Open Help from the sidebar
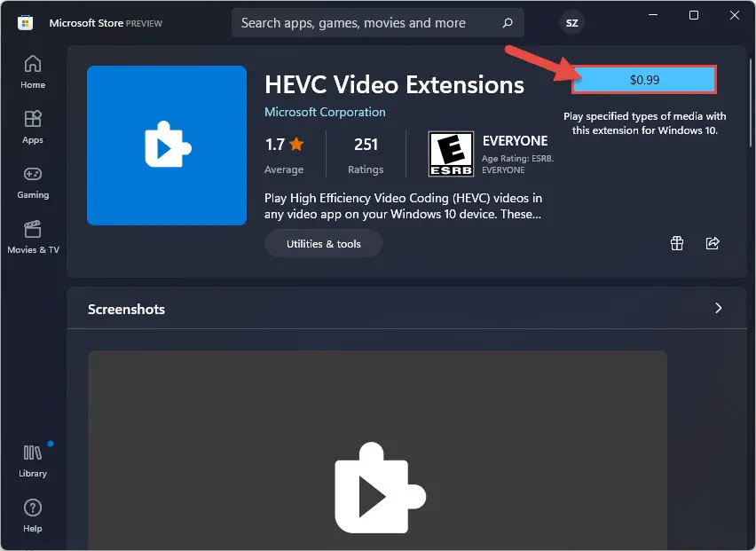Viewport: 756px width, 551px height. [x=33, y=516]
